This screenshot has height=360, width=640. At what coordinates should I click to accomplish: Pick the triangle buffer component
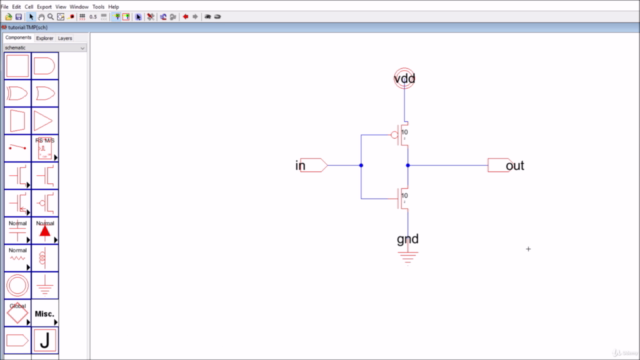[x=45, y=121]
